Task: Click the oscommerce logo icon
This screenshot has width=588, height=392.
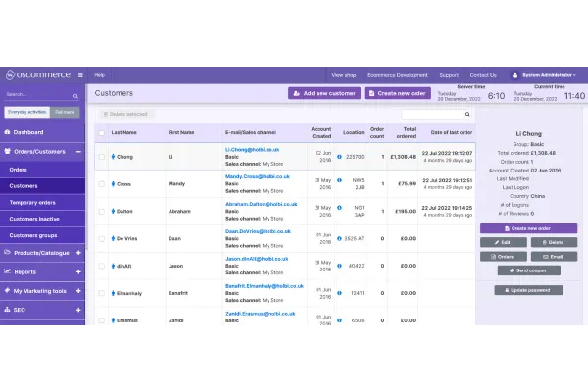Action: pyautogui.click(x=11, y=74)
